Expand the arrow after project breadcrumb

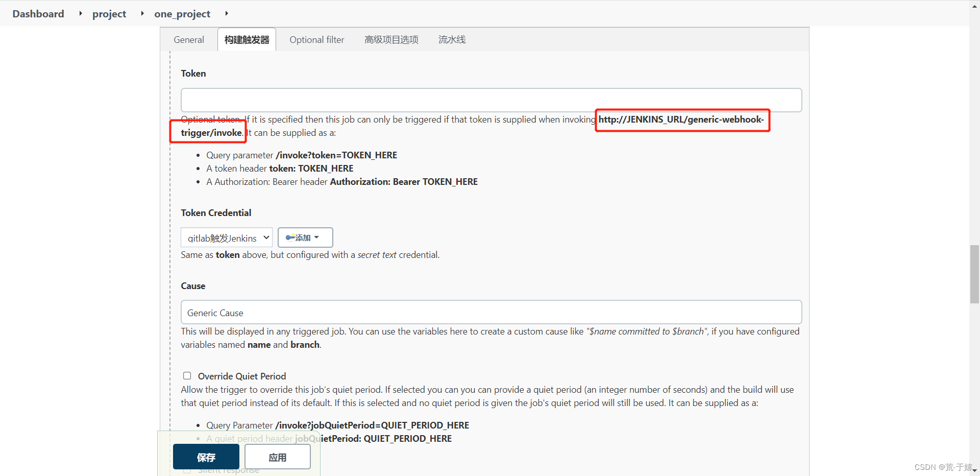tap(142, 13)
